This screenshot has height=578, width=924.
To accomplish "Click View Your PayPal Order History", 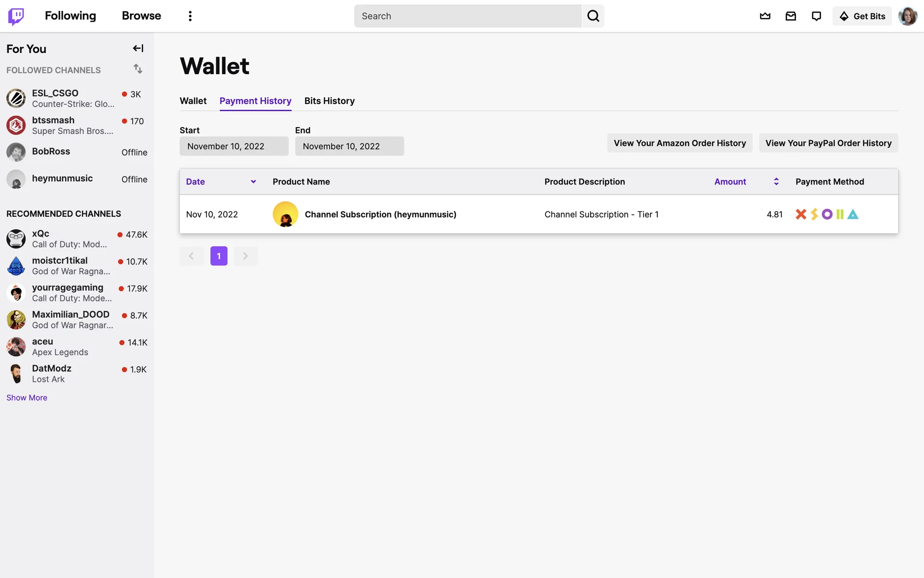I will click(x=828, y=143).
